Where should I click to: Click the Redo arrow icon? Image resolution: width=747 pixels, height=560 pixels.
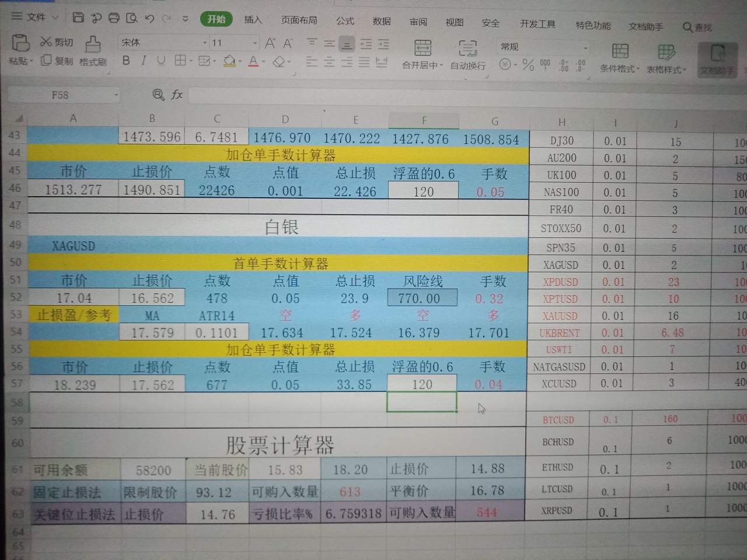click(x=167, y=19)
